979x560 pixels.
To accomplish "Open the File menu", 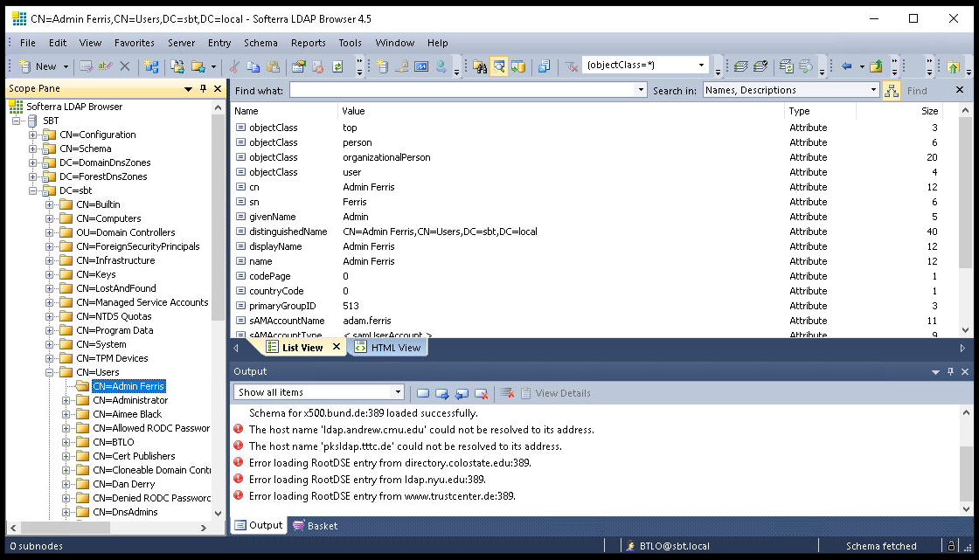I will pos(27,43).
